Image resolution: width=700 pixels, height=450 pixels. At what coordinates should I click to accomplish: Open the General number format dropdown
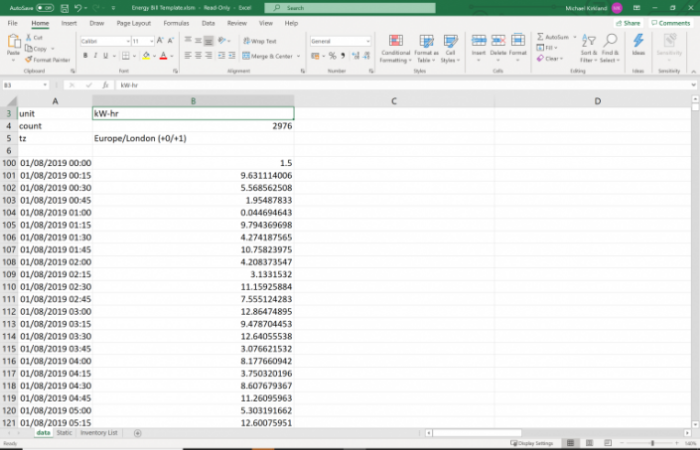point(368,41)
